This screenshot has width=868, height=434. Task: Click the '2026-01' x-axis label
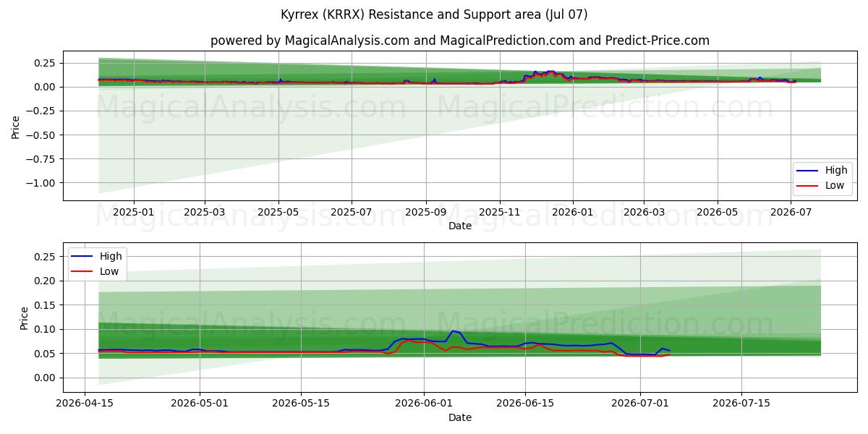tap(573, 212)
